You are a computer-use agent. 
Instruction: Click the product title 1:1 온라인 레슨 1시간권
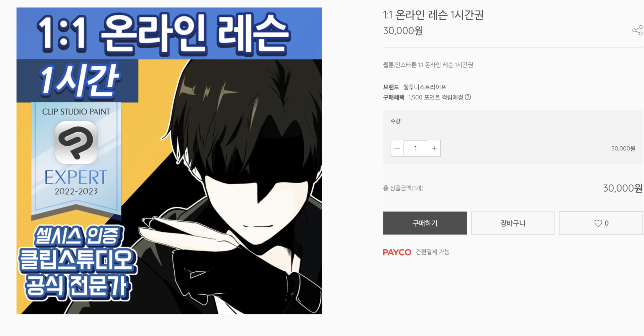point(433,15)
